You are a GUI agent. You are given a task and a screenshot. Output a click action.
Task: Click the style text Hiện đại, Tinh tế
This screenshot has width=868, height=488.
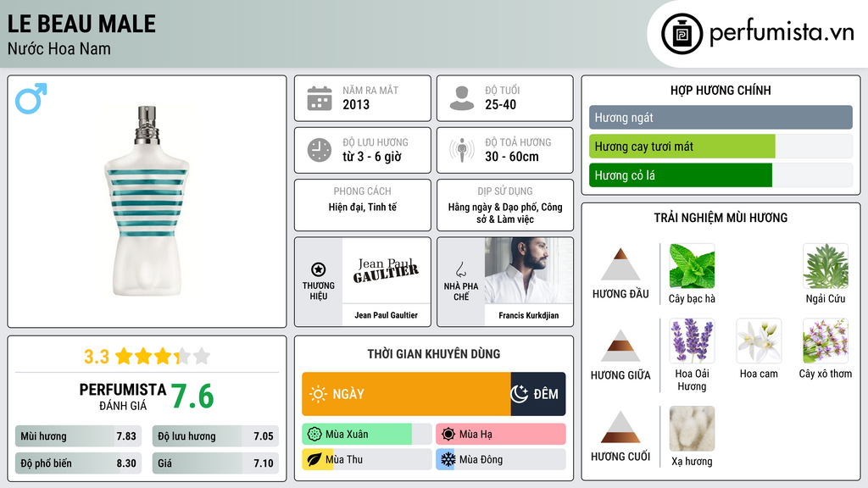pos(363,207)
